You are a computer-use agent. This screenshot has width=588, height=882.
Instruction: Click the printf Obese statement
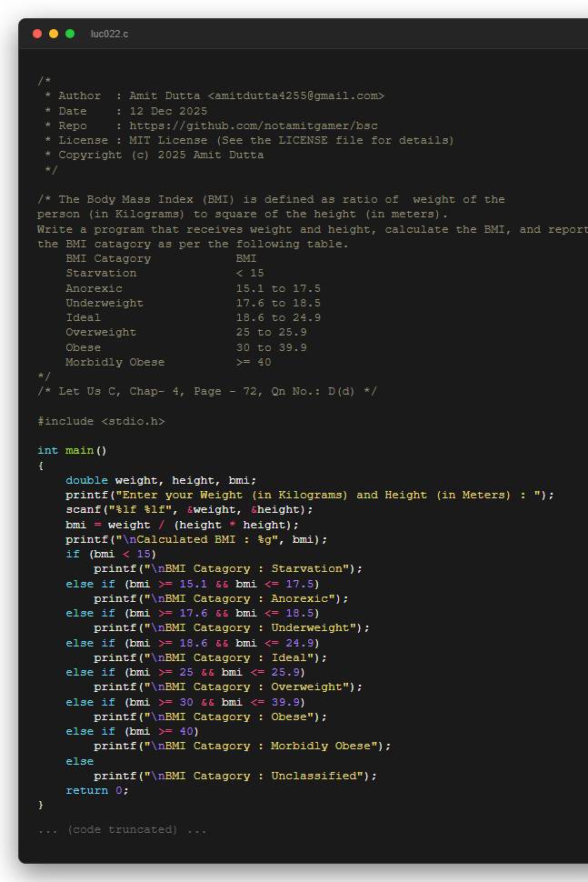click(210, 717)
